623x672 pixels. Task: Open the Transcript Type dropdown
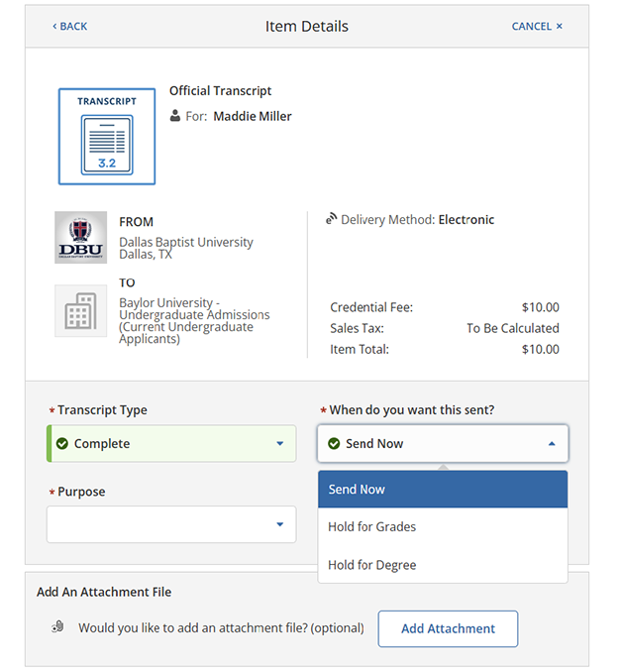click(x=279, y=444)
